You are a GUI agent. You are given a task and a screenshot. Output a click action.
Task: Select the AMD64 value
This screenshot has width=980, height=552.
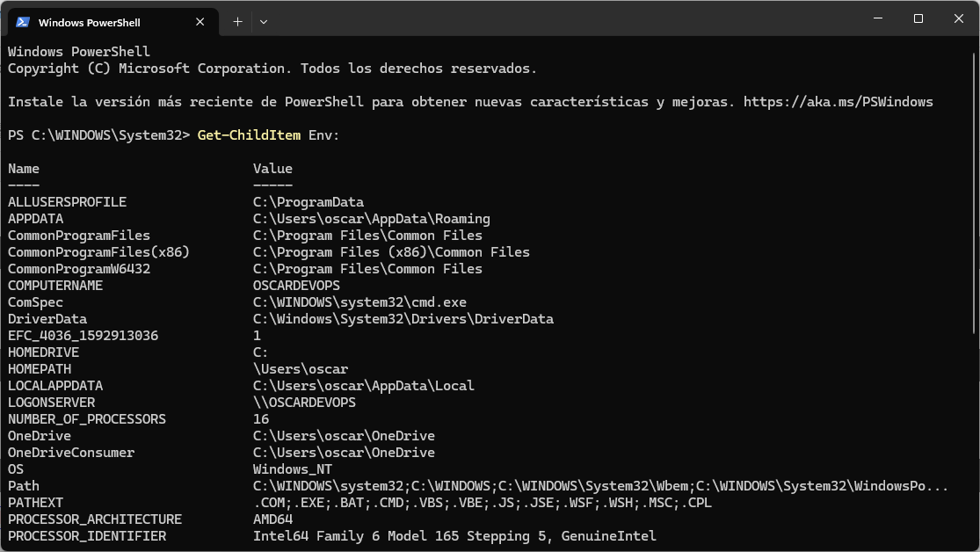click(272, 519)
